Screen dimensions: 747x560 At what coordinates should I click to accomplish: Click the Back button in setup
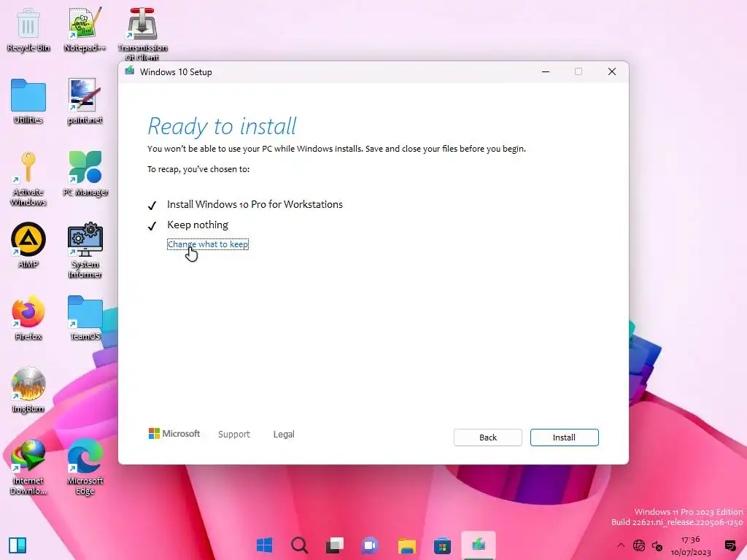(x=488, y=437)
